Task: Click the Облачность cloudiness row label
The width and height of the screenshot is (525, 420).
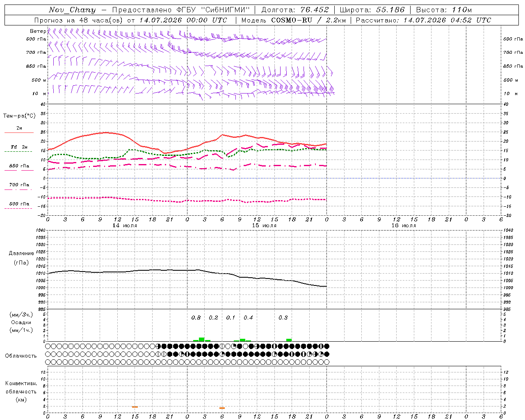Action: (21, 356)
